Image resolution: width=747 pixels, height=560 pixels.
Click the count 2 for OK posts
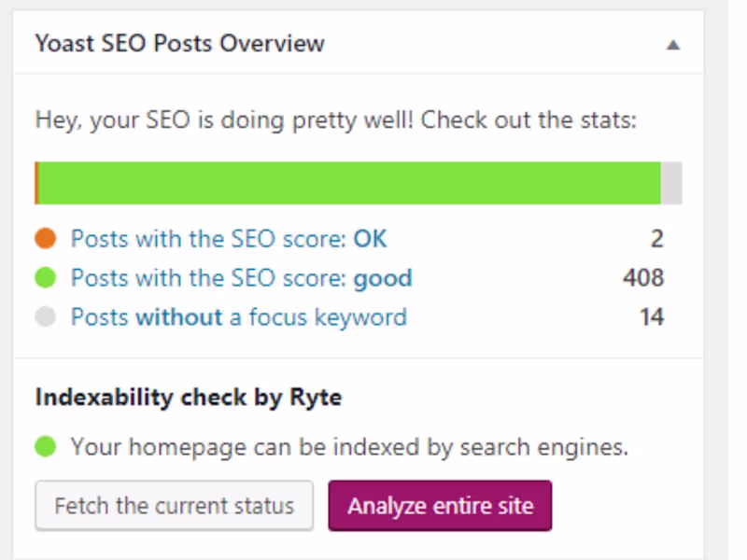(x=657, y=239)
